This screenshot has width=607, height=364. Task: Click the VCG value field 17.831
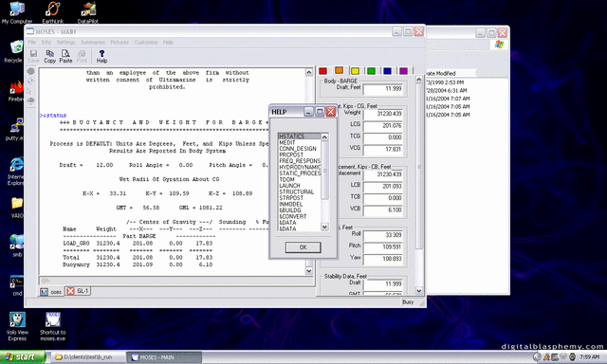point(383,150)
